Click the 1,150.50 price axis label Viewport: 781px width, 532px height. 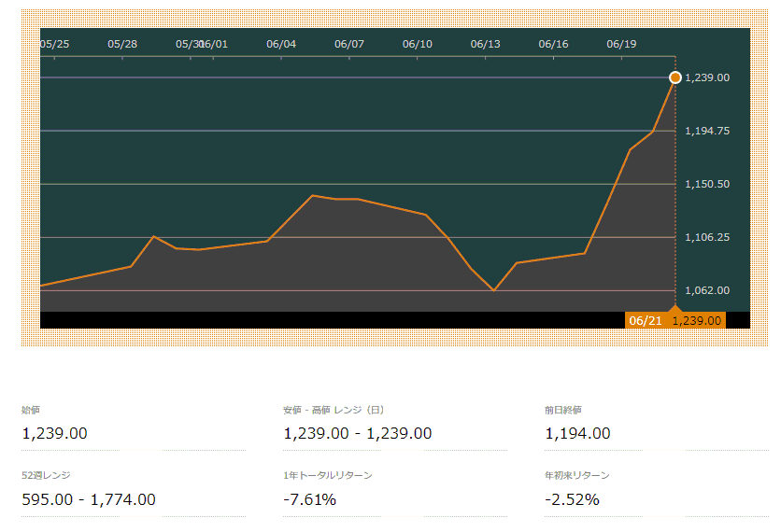click(x=707, y=184)
